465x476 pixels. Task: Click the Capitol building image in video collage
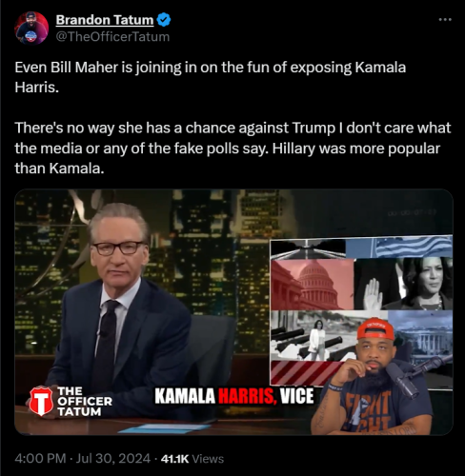pos(312,284)
